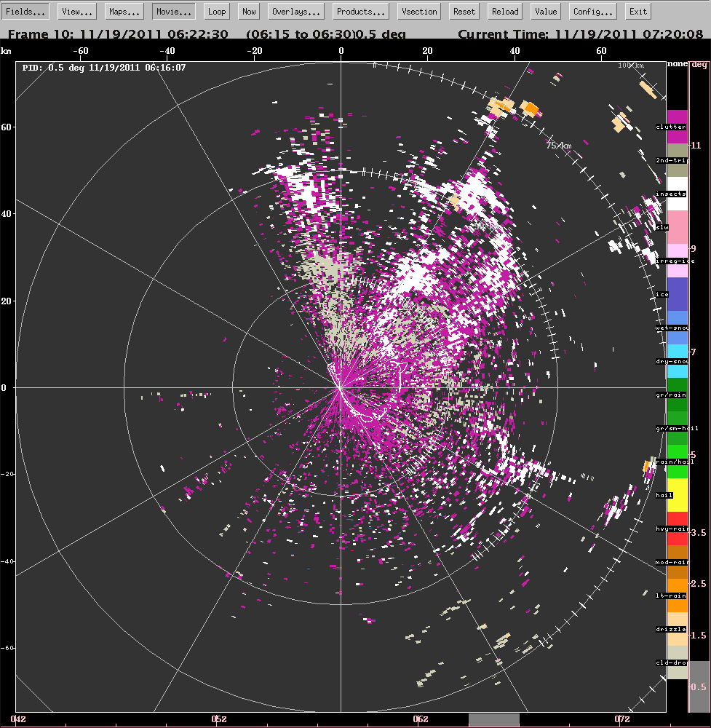Open the Movie control panel
The width and height of the screenshot is (711, 728).
point(172,11)
